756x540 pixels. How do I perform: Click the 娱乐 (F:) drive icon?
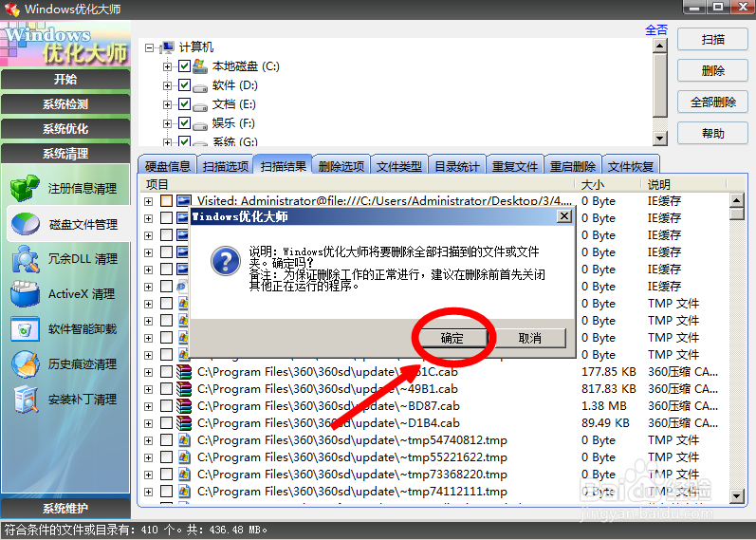click(x=200, y=125)
